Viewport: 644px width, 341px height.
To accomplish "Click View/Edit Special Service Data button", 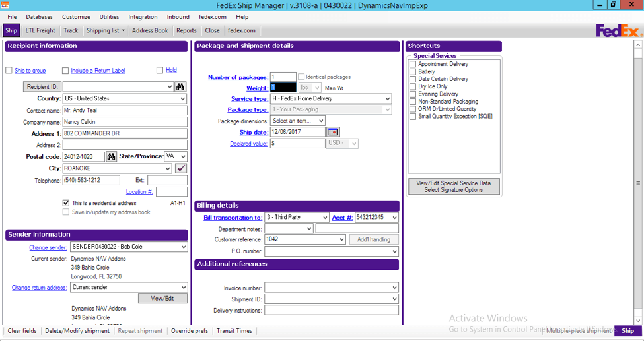I will point(454,186).
